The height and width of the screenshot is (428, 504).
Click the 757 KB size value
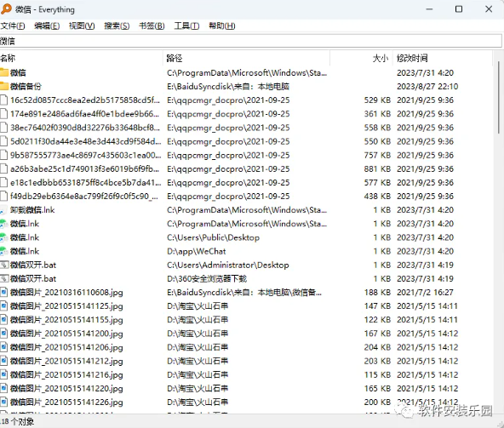pos(377,155)
